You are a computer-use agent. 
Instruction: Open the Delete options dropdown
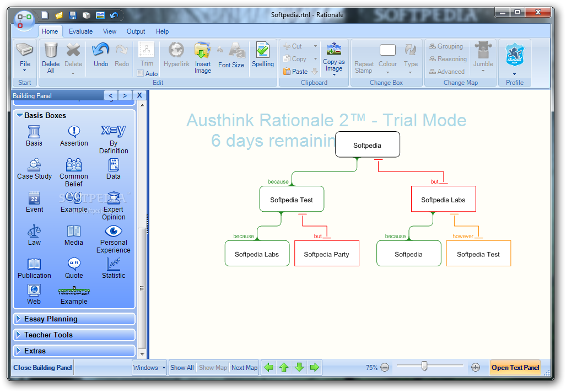coord(73,74)
